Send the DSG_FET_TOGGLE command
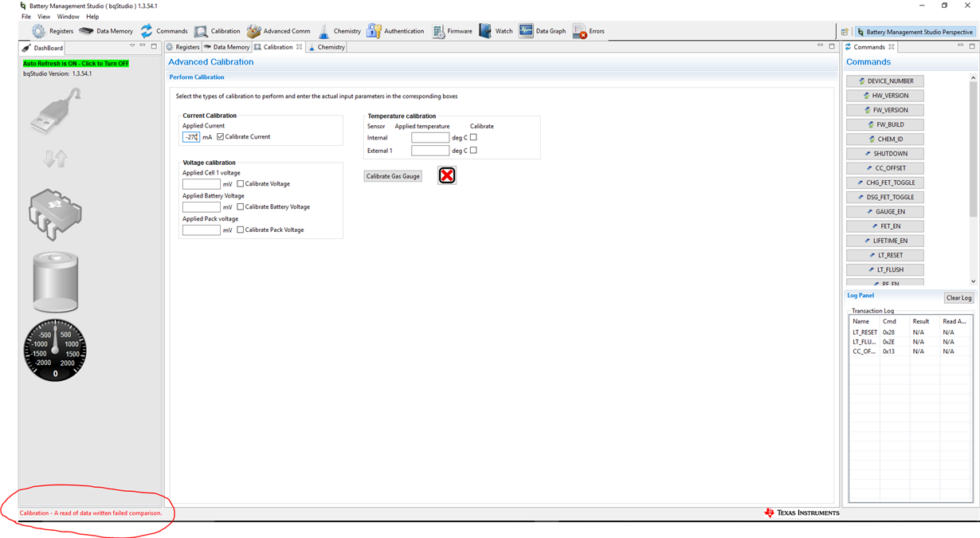The height and width of the screenshot is (538, 980). tap(885, 197)
